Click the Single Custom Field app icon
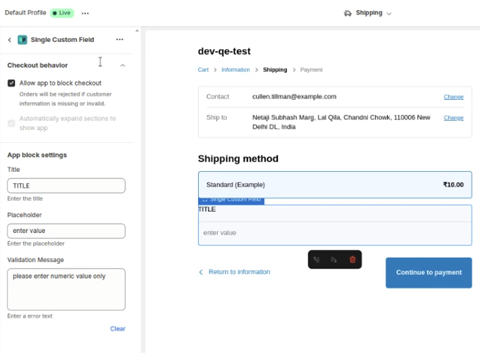Screen dimensions: 480x360 click(22, 40)
